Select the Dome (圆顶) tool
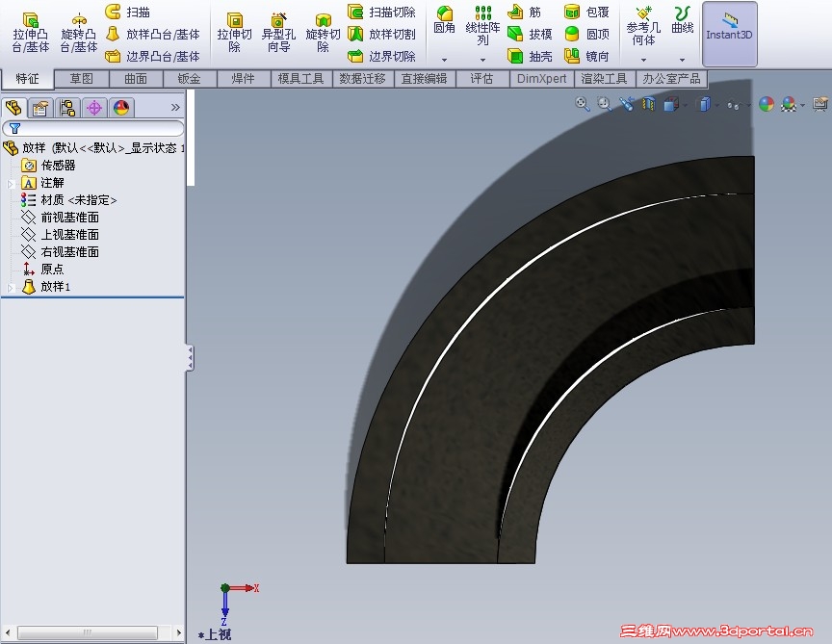This screenshot has height=644, width=832. (x=586, y=34)
